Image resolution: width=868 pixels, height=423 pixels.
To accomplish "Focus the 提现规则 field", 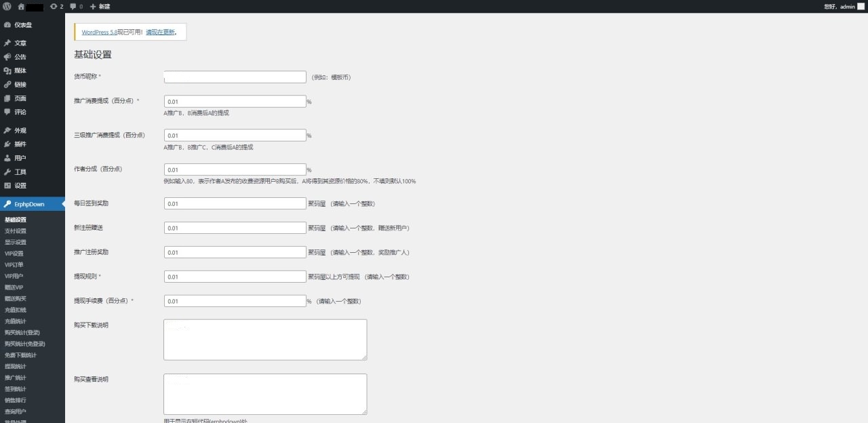I will pos(235,277).
